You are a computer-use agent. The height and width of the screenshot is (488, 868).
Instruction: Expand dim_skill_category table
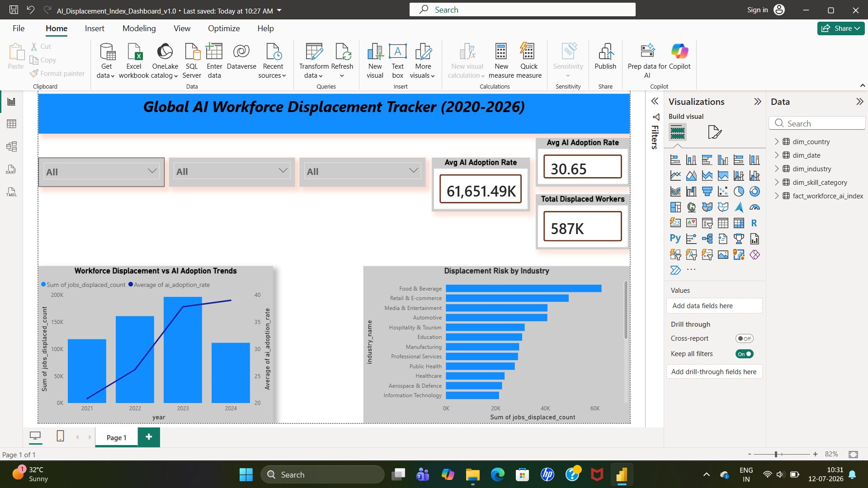(x=777, y=182)
